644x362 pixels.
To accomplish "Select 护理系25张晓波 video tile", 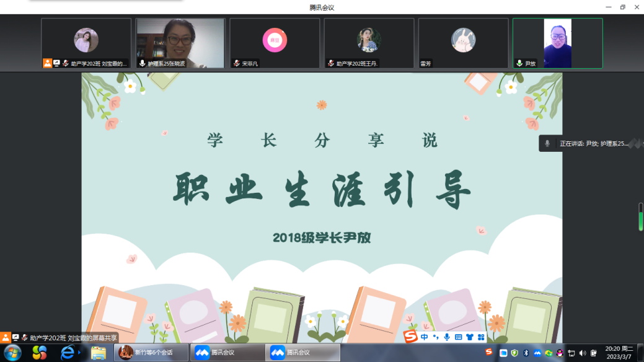I will tap(180, 43).
